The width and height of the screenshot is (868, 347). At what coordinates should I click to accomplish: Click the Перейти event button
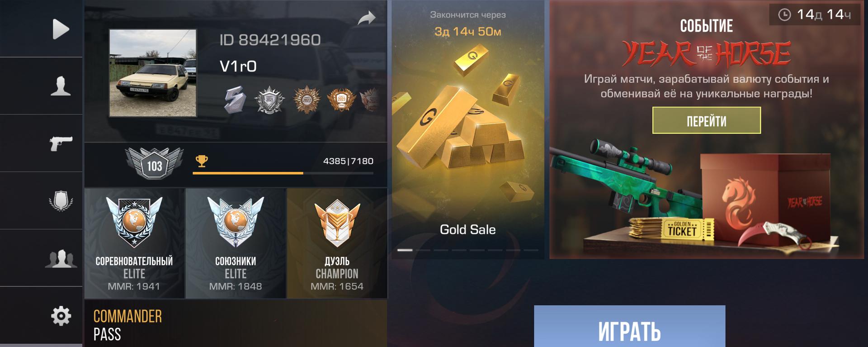(707, 120)
